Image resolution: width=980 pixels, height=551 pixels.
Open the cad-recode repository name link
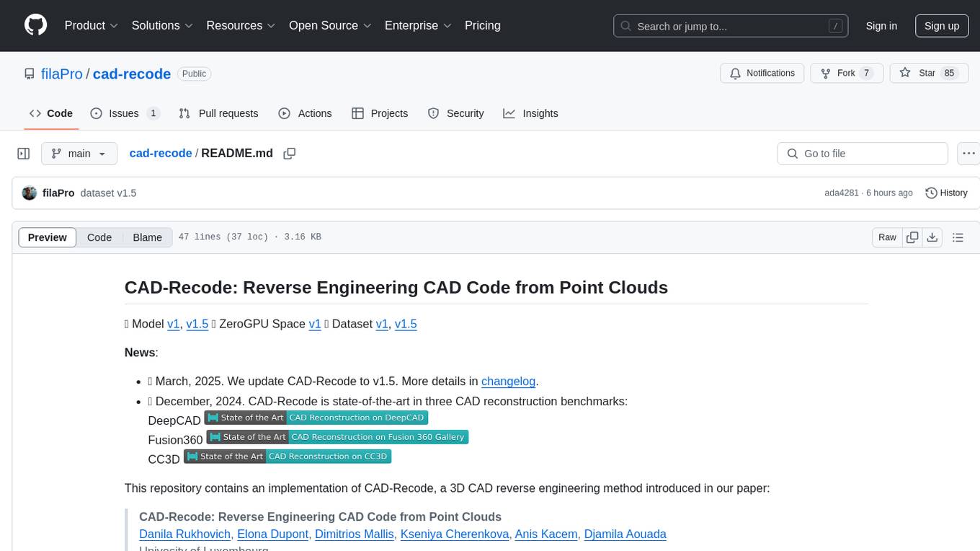132,74
